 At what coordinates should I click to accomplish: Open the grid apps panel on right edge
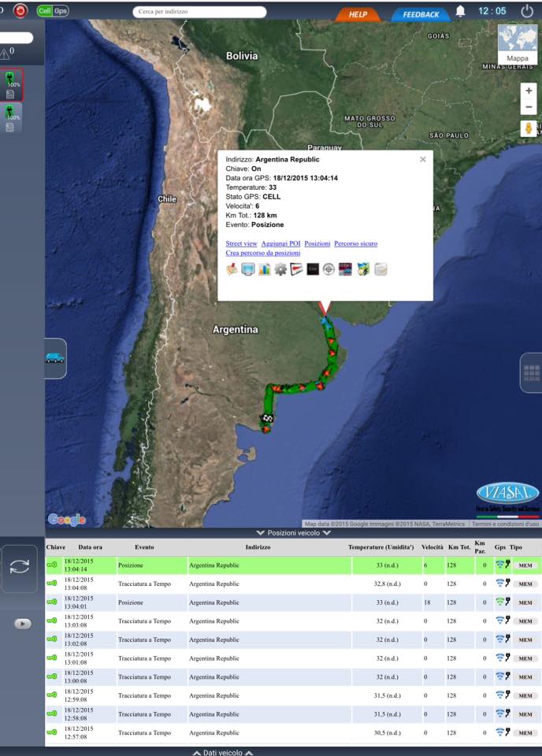531,372
